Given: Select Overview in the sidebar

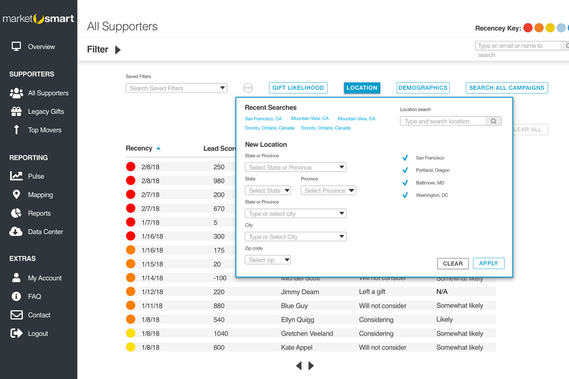Looking at the screenshot, I should pos(41,47).
